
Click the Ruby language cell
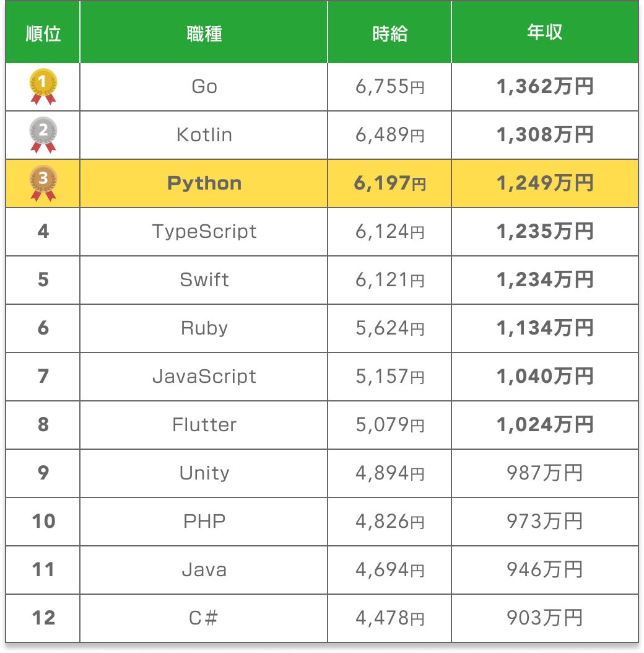[204, 328]
